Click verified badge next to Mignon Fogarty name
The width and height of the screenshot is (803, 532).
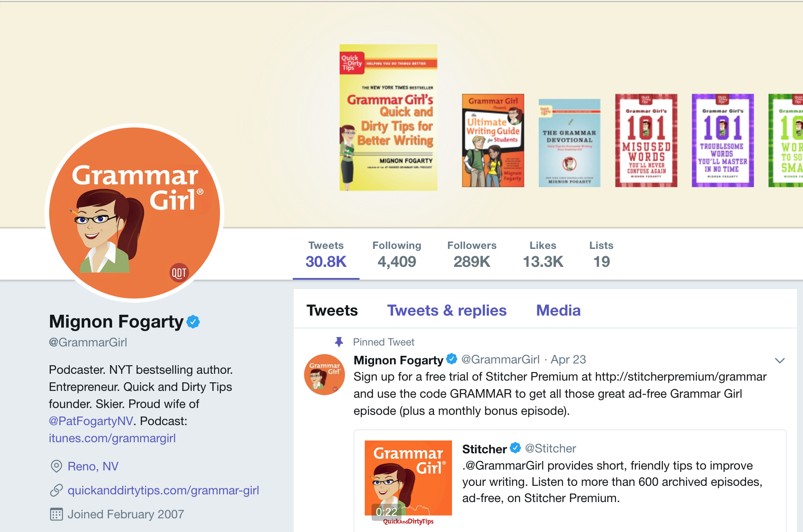(193, 322)
